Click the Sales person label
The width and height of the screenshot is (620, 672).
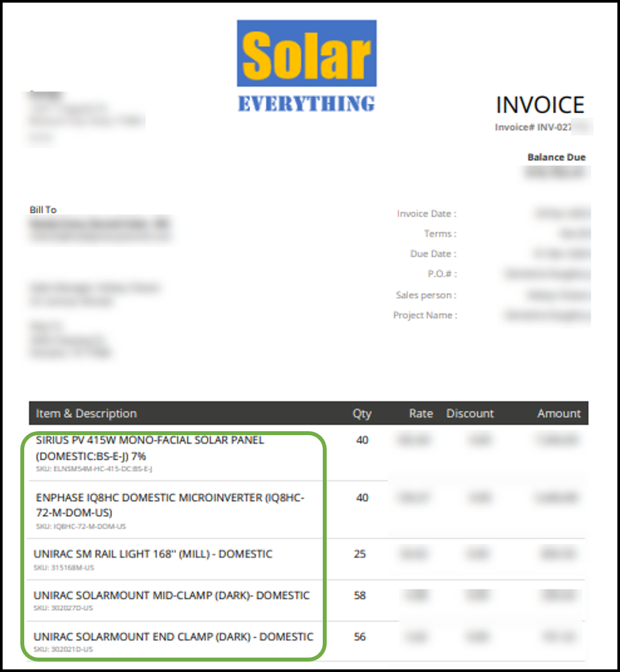point(426,295)
